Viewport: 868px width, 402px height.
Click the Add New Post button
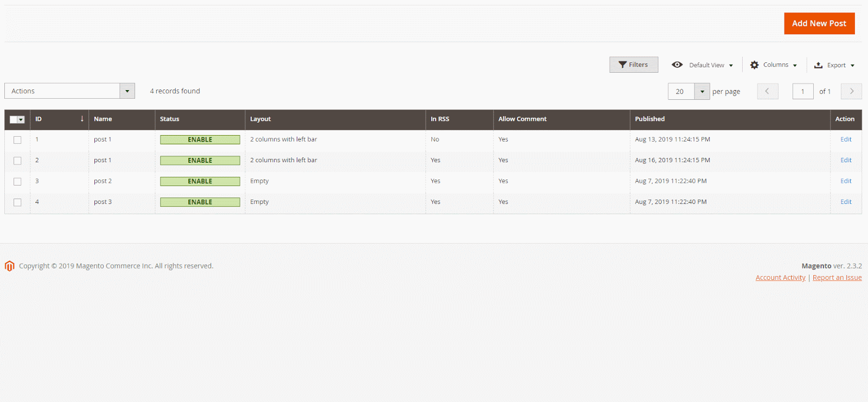click(819, 23)
